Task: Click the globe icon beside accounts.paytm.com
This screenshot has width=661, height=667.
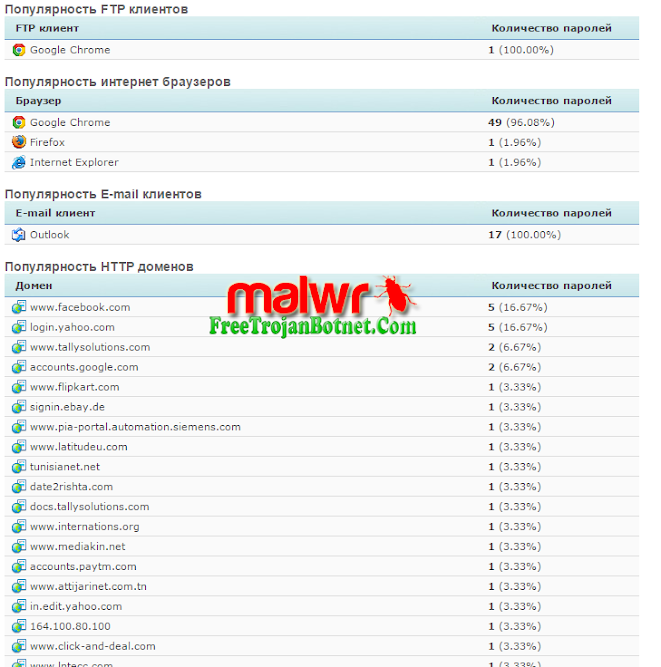Action: [19, 566]
